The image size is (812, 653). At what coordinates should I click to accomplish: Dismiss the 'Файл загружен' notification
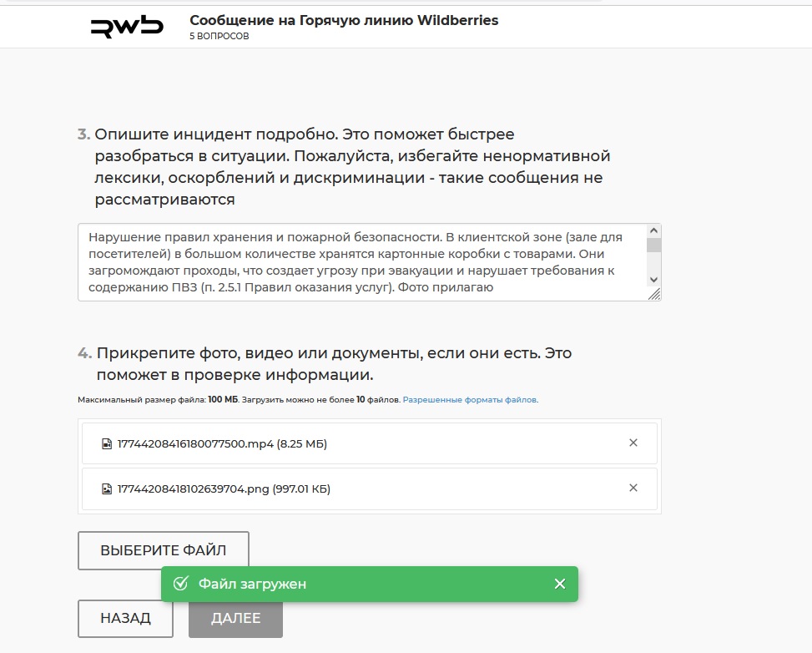click(x=560, y=584)
